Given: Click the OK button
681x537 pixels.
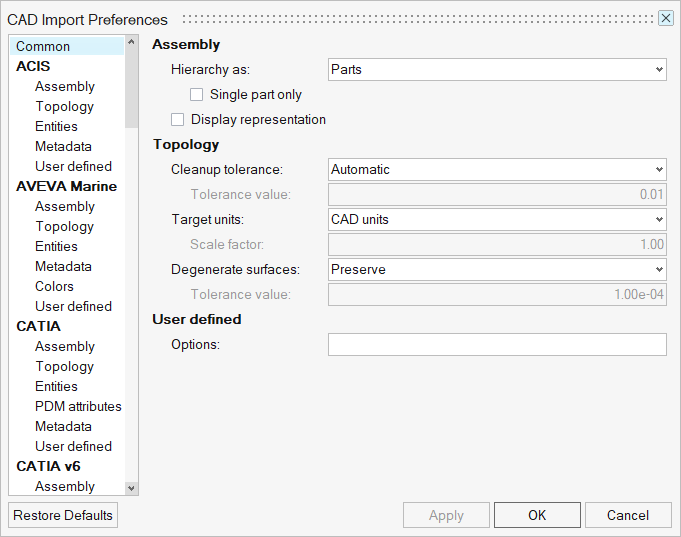Looking at the screenshot, I should [x=537, y=515].
